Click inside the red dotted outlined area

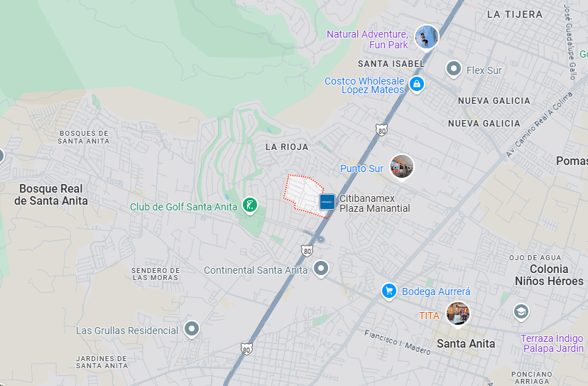coord(303,193)
